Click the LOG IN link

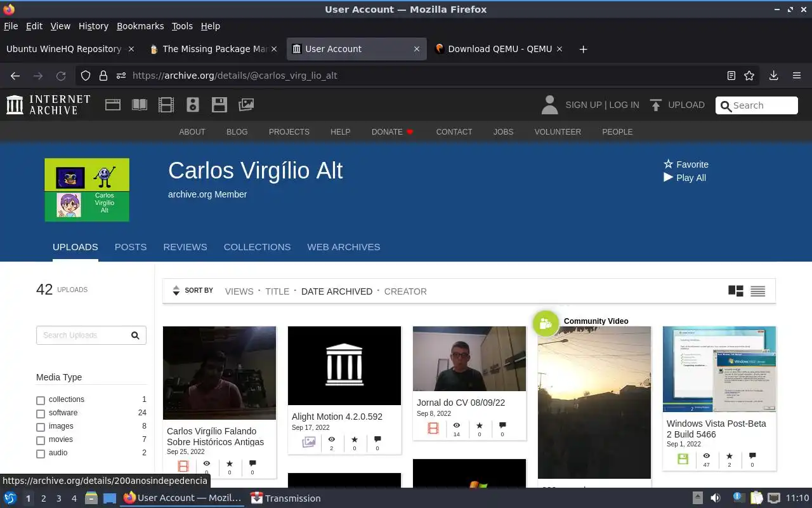624,105
